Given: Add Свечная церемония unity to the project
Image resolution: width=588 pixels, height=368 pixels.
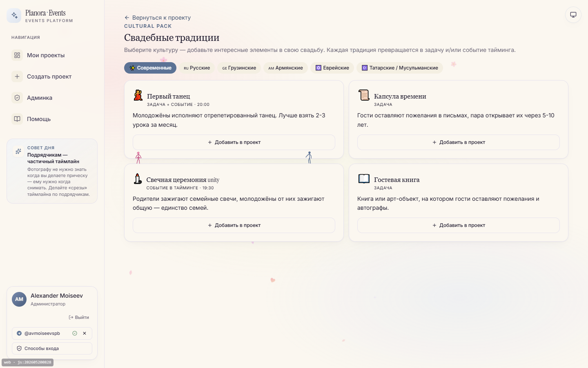Looking at the screenshot, I should tap(234, 225).
